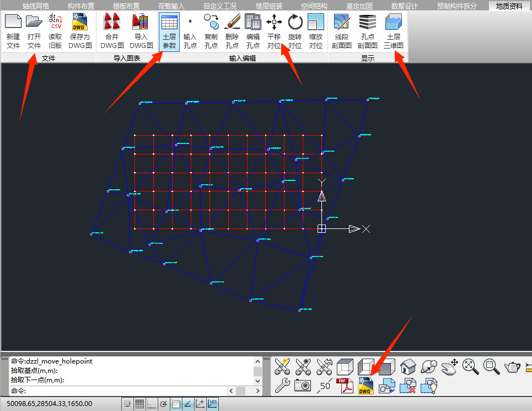This screenshot has height=411, width=532.
Task: Switch to the 自定义工况 tab
Action: pyautogui.click(x=220, y=6)
